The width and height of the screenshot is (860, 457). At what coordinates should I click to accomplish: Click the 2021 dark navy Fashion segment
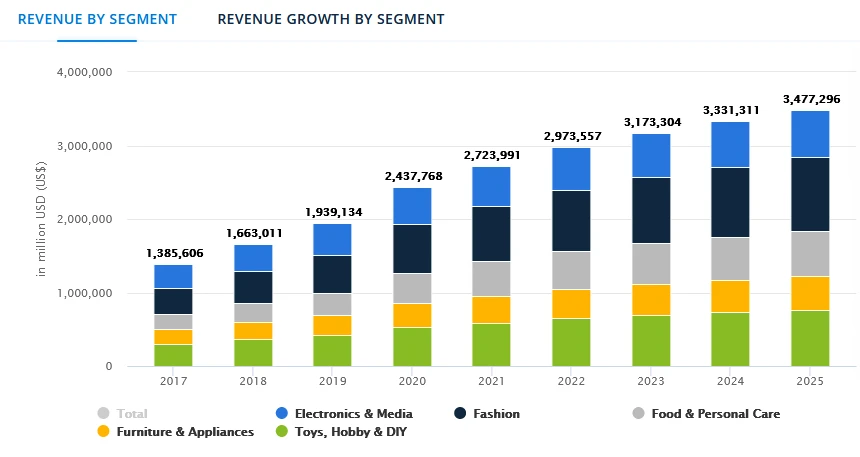[491, 234]
